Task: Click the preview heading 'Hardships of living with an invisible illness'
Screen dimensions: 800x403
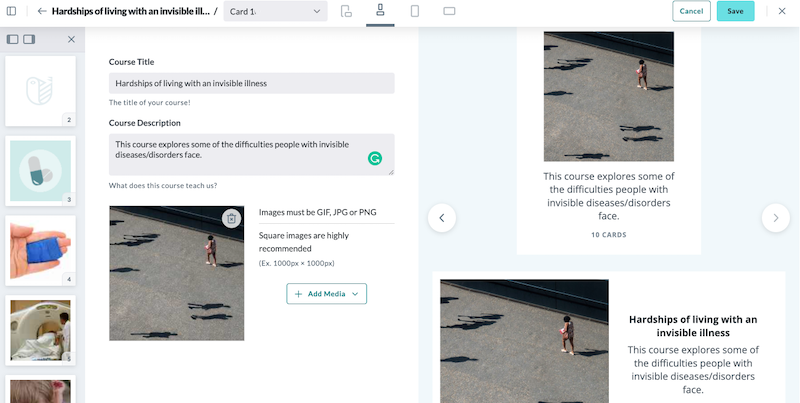Action: pyautogui.click(x=693, y=326)
